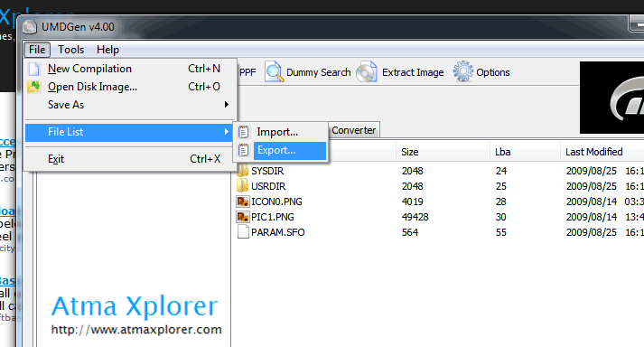This screenshot has width=644, height=347.
Task: Click the UMDGen v4.00 title bar icon
Action: (30, 27)
